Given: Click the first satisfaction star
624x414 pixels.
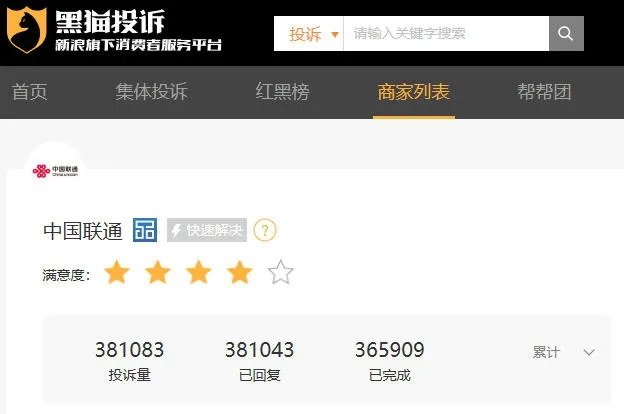Looking at the screenshot, I should pyautogui.click(x=117, y=272).
